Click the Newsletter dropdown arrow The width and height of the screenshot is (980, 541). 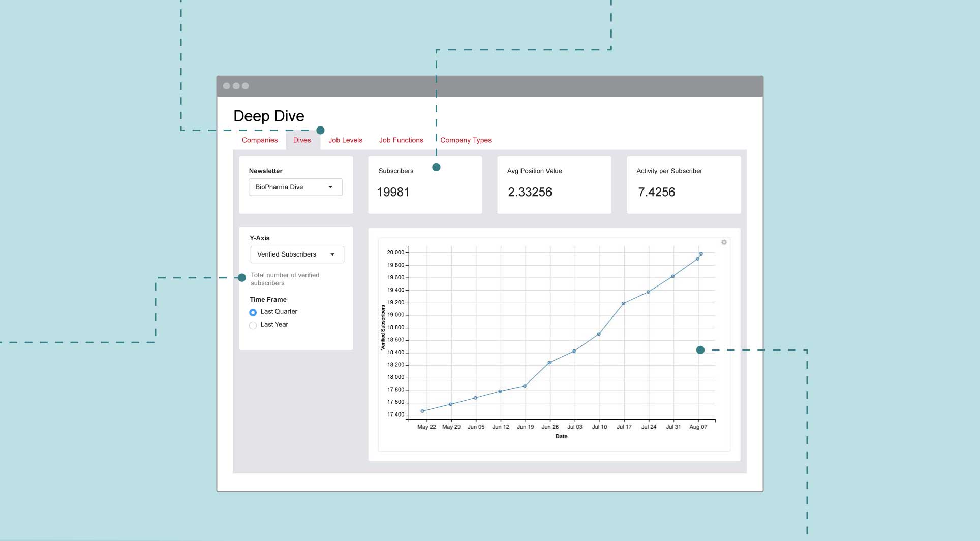click(330, 187)
